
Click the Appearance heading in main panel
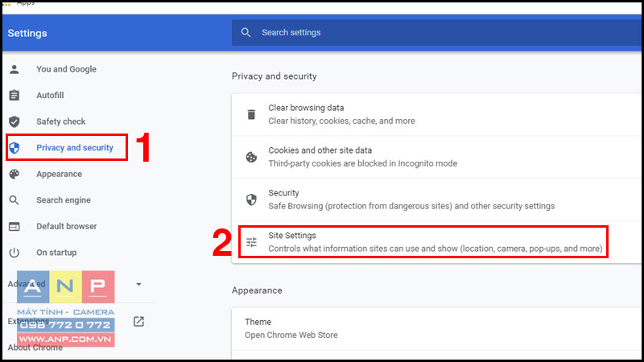[257, 290]
